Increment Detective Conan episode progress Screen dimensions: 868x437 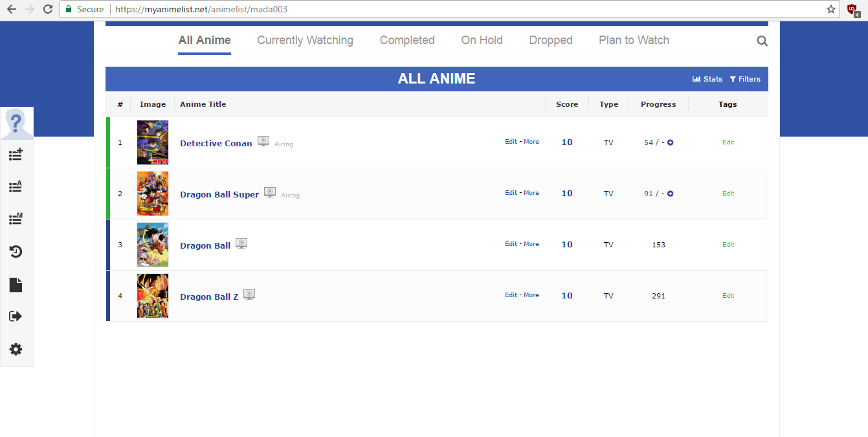click(670, 142)
